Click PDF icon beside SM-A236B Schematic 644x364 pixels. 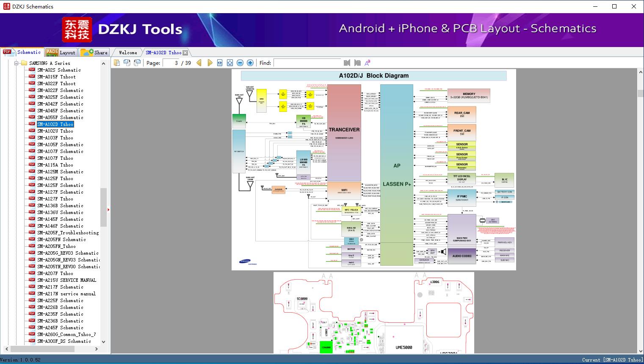(x=32, y=320)
